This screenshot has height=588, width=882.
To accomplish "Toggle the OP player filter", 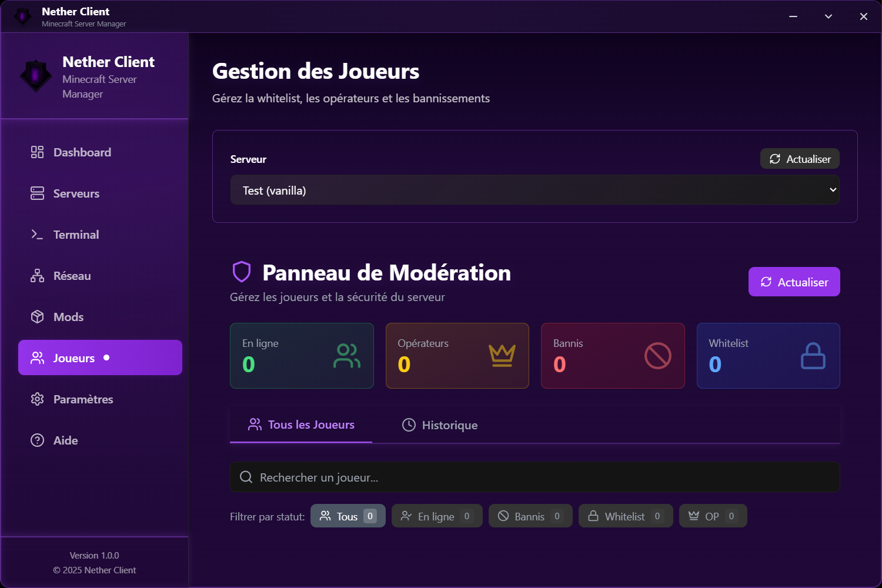I will tap(713, 516).
